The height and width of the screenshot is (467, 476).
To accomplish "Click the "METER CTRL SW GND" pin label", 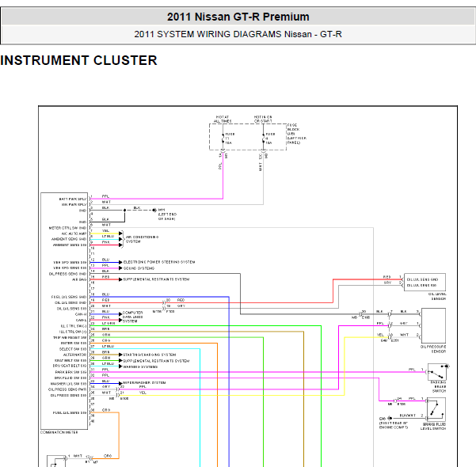I will pos(67,228).
